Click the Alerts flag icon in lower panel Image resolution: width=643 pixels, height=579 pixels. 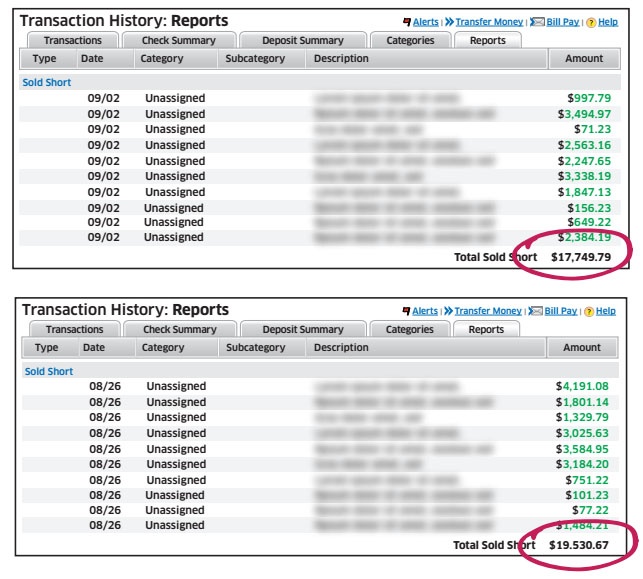tap(406, 311)
